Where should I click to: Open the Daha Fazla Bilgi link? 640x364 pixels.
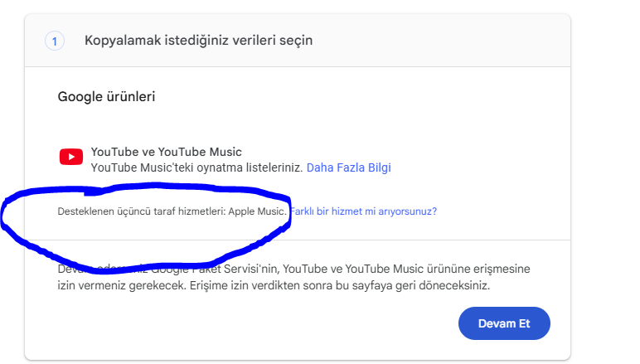(x=348, y=167)
